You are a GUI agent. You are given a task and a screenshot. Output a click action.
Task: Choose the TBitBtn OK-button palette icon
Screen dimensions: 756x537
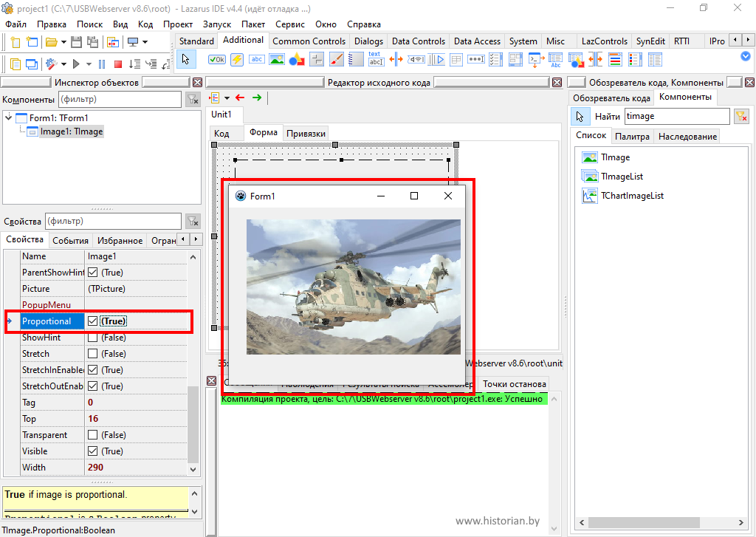(x=217, y=60)
